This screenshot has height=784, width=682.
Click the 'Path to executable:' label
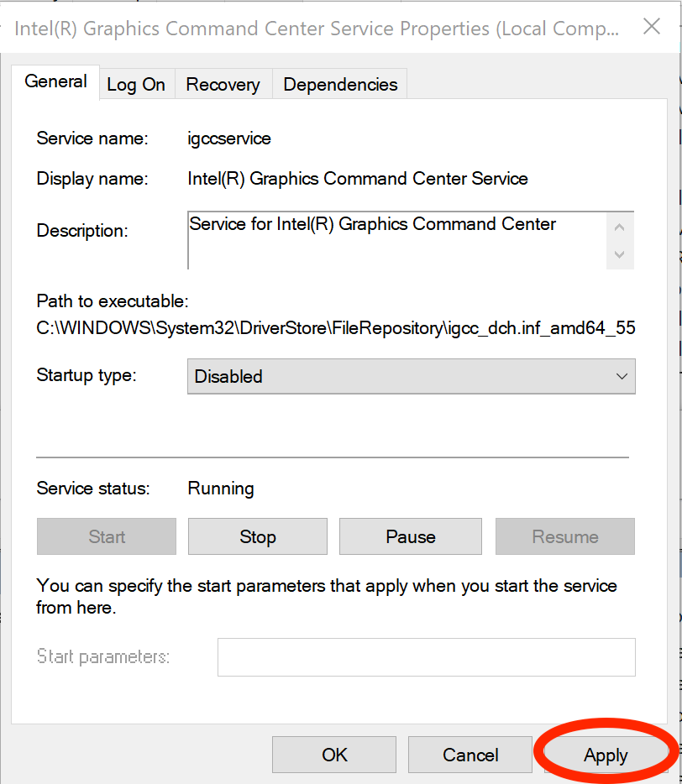[x=113, y=301]
